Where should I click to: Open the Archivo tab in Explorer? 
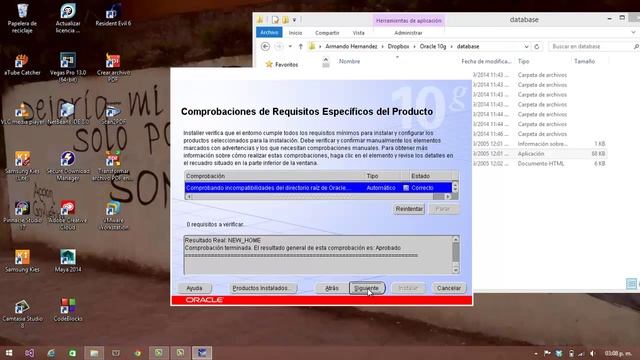(x=269, y=32)
